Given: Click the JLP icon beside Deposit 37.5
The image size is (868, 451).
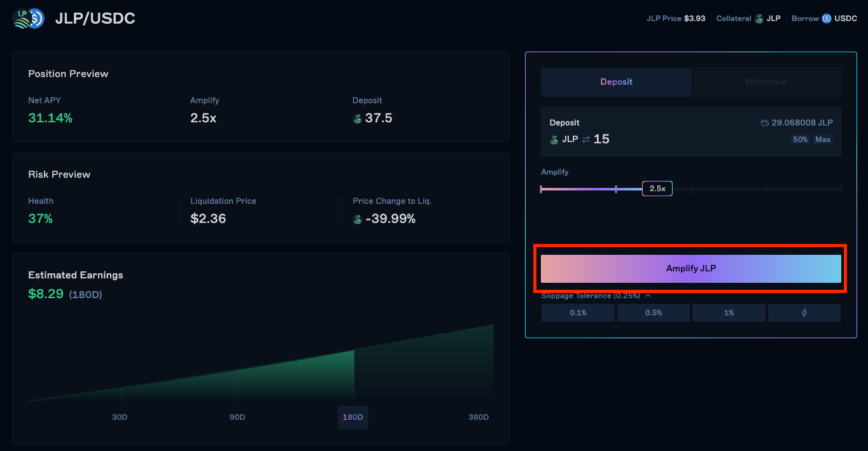Looking at the screenshot, I should pyautogui.click(x=358, y=118).
